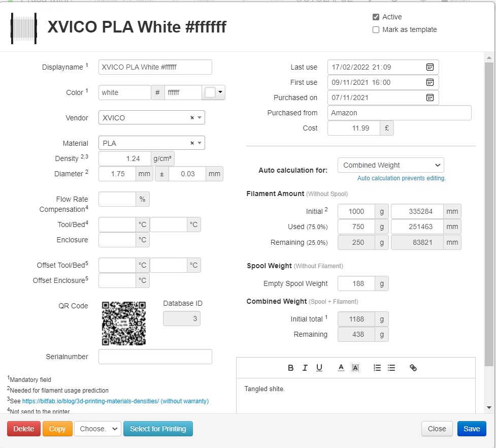Screen dimensions: 496x448
Task: Apply italic formatting in the notes toolbar
Action: (x=305, y=368)
